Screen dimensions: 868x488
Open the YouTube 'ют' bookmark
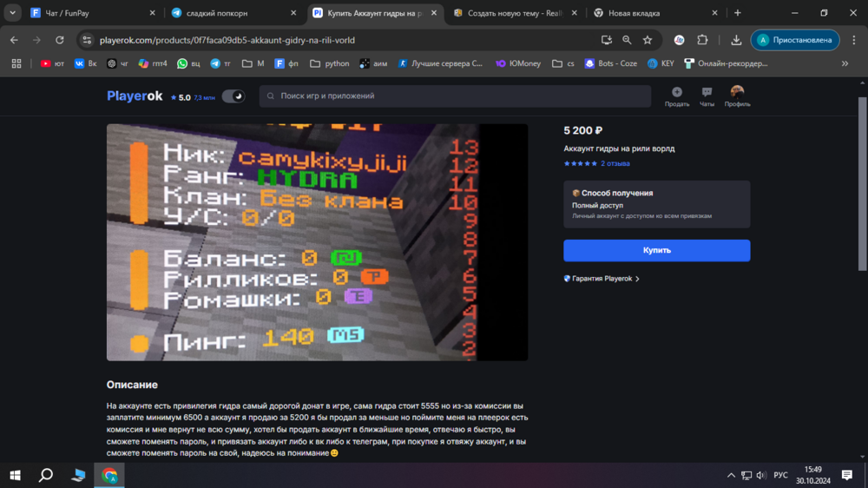pos(52,63)
